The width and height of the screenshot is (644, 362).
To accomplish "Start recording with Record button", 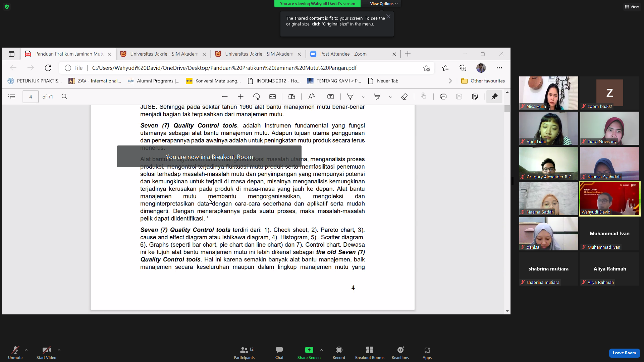I will click(x=339, y=353).
